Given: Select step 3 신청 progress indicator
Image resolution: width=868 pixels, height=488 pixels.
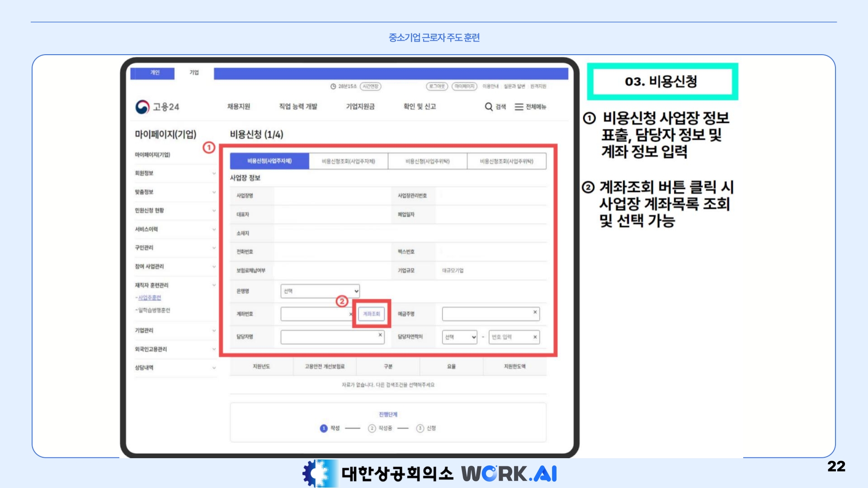Looking at the screenshot, I should [x=420, y=428].
